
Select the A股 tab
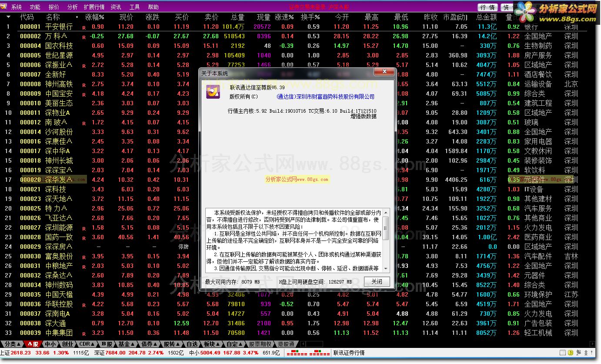[x=33, y=344]
